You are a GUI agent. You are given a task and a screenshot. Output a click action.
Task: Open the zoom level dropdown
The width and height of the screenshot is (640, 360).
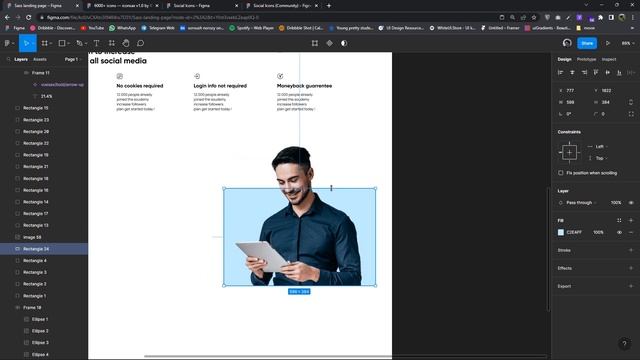click(x=628, y=43)
